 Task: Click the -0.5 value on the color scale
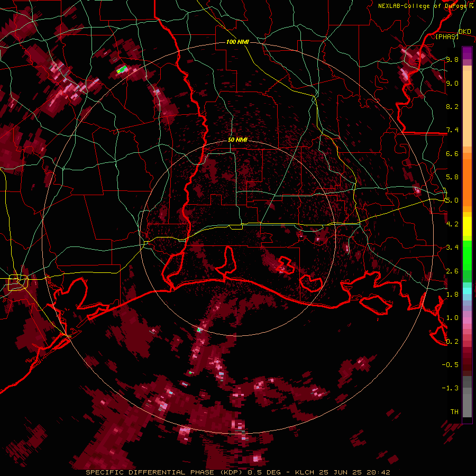pos(450,365)
